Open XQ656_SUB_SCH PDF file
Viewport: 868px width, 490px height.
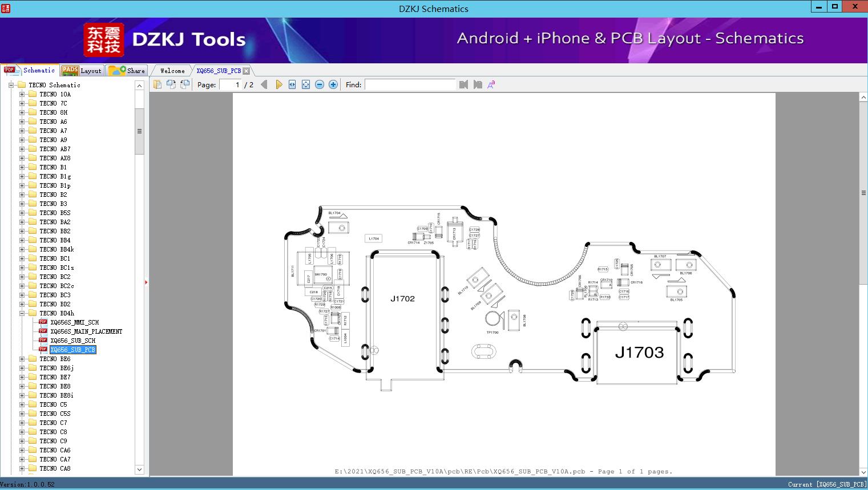point(72,341)
